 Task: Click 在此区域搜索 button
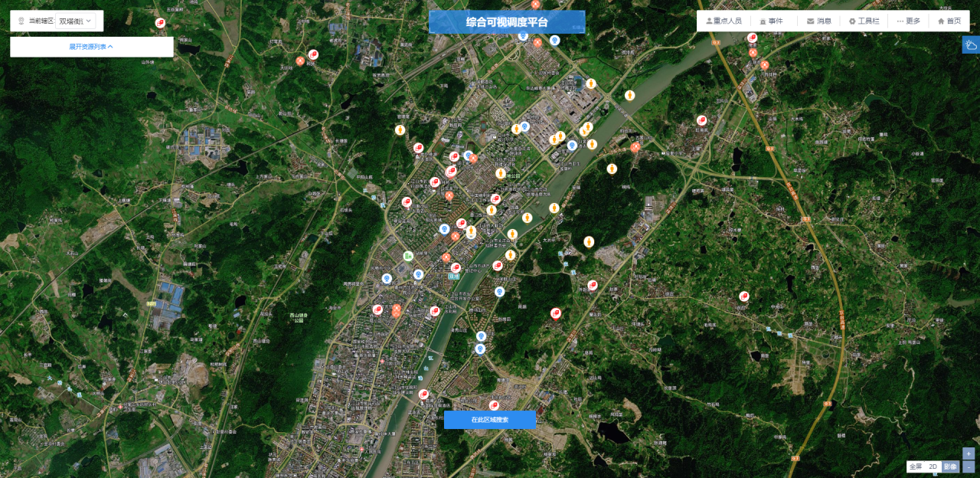pyautogui.click(x=489, y=420)
